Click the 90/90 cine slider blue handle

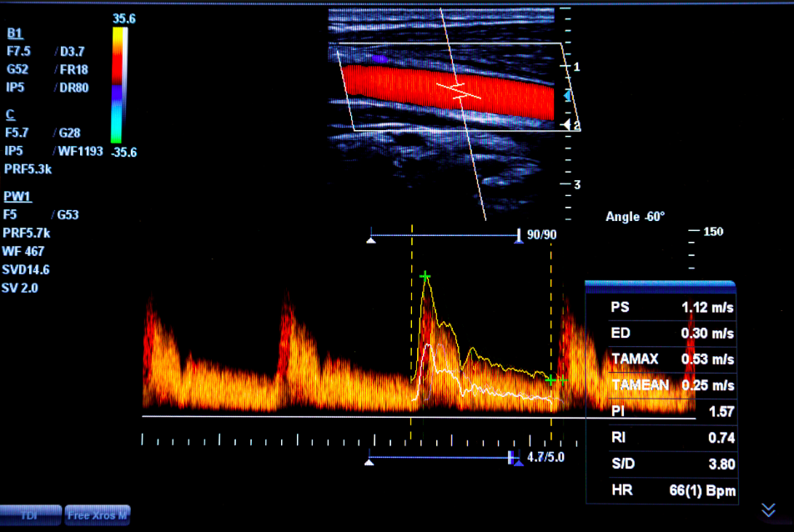coord(519,237)
